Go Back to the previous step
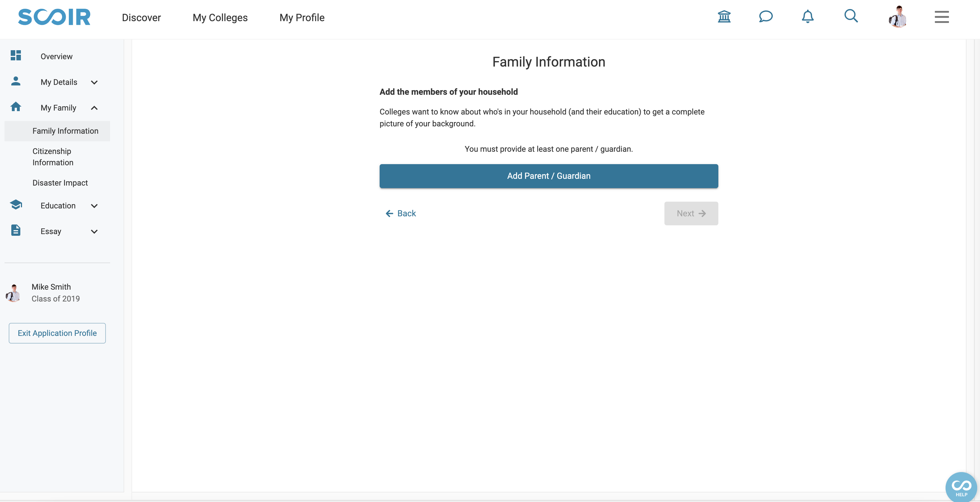The width and height of the screenshot is (980, 502). 401,213
